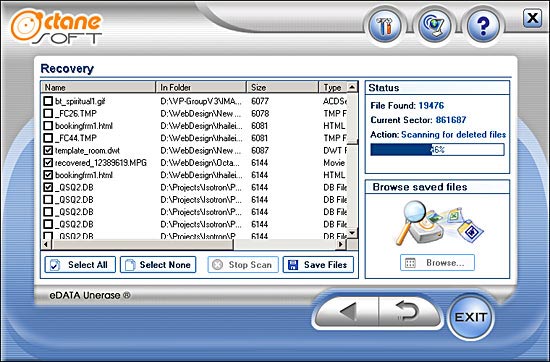Uncheck the recovered_12389619.MPG checkbox
Screen dimensions: 550x362
(48, 163)
